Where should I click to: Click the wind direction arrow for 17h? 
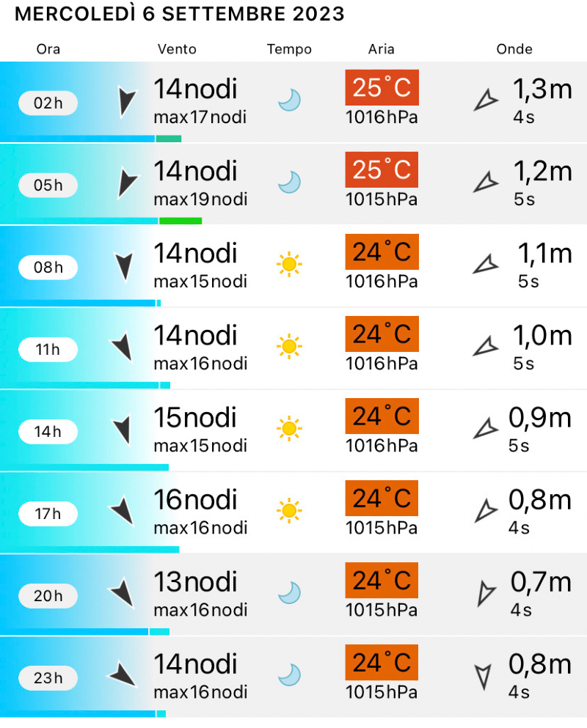tap(123, 510)
